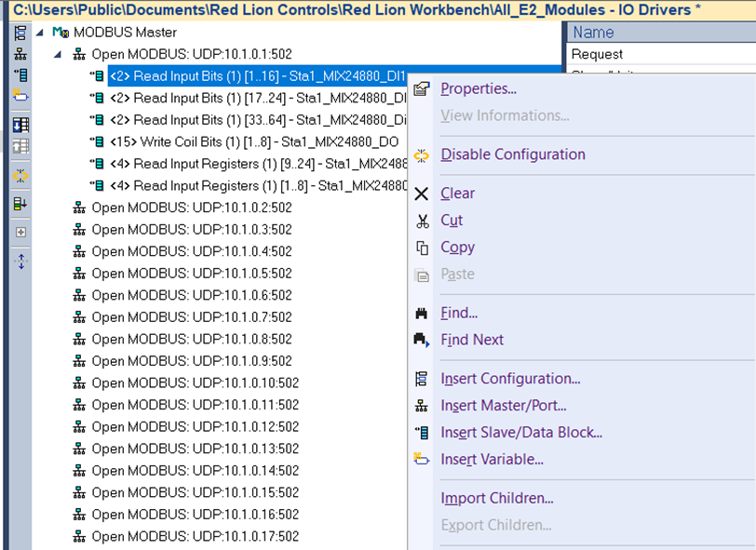
Task: Select Read Input Bits [1..16] data block
Action: click(258, 76)
